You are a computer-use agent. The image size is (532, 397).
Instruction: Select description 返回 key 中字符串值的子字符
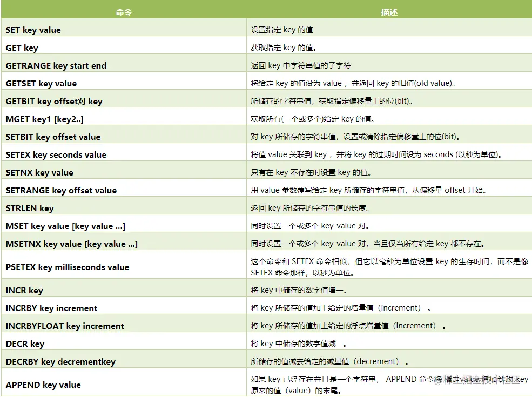click(x=301, y=65)
